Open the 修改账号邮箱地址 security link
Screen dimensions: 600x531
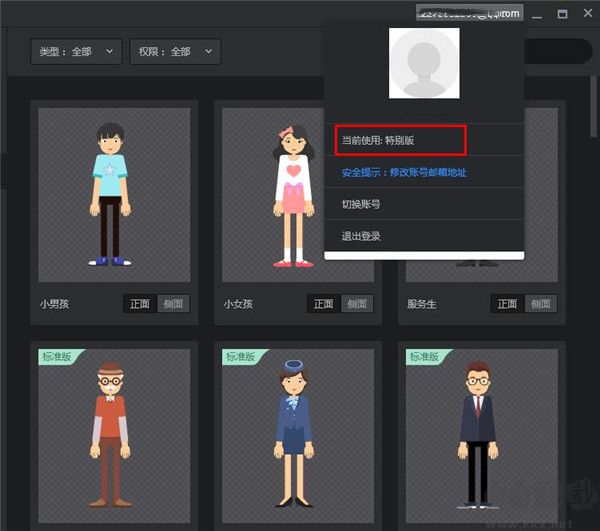(404, 172)
